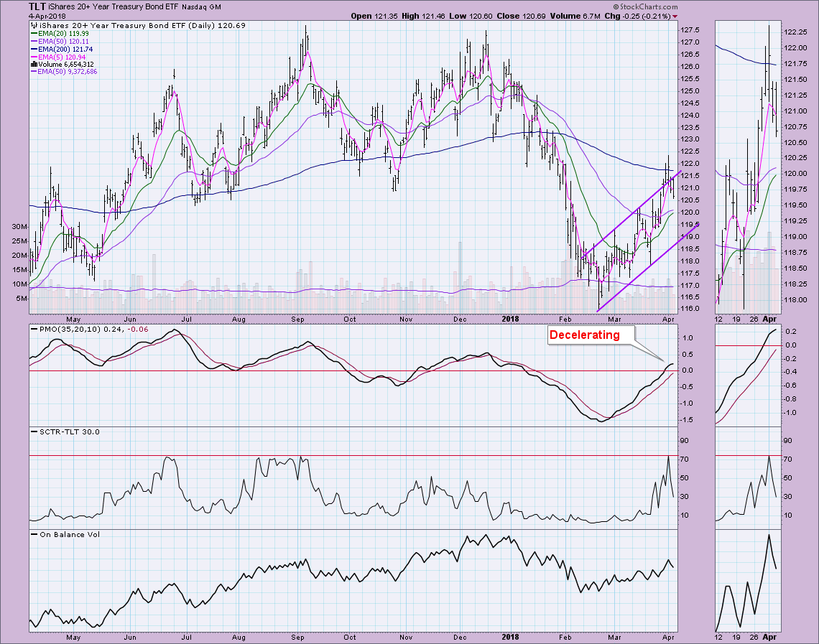Click the Aug label beneath the On Balance Vol panel
The height and width of the screenshot is (644, 819).
pos(239,638)
